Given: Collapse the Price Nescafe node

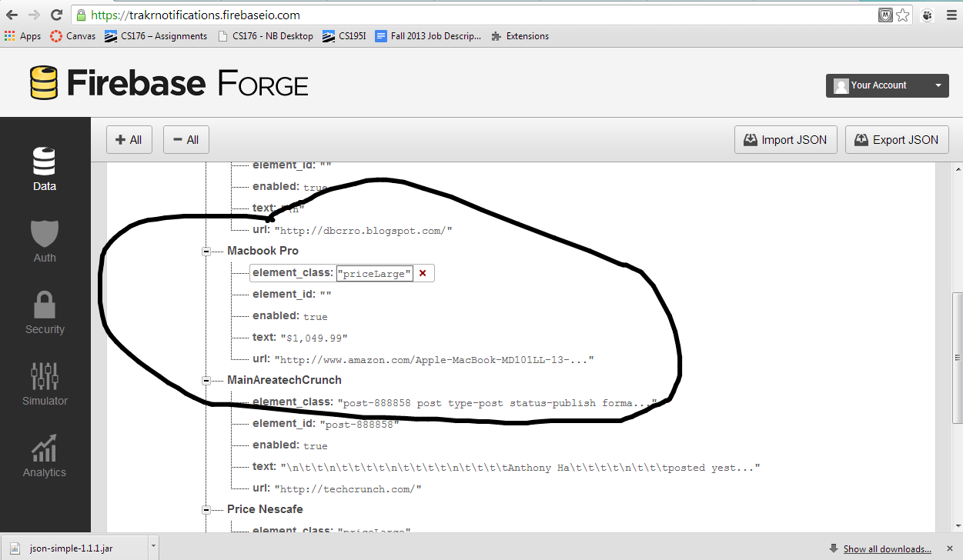Looking at the screenshot, I should 206,510.
